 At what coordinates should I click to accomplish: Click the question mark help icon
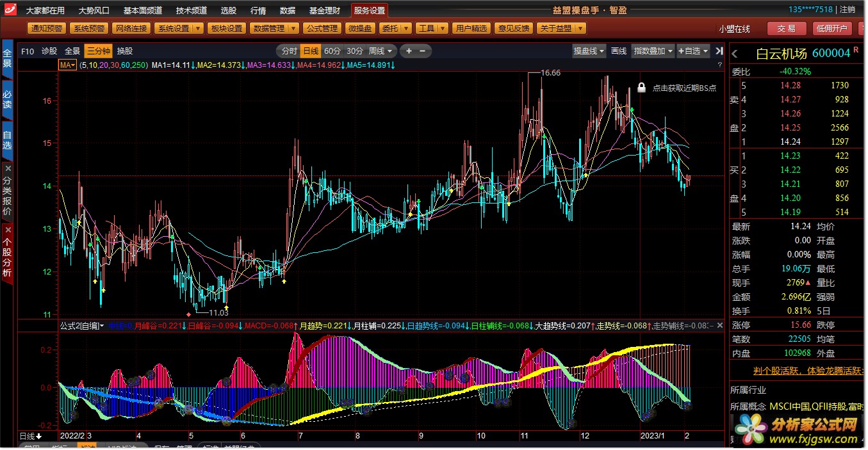(720, 65)
